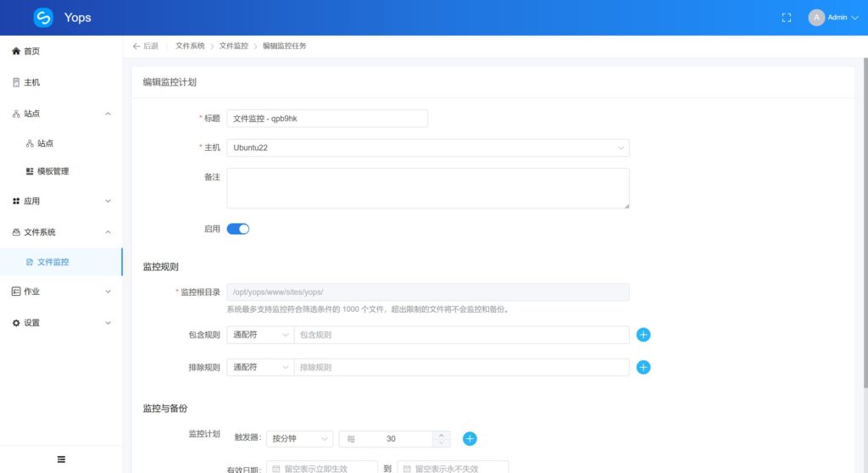Toggle fullscreen mode icon in header
Viewport: 868px width, 473px height.
(786, 18)
